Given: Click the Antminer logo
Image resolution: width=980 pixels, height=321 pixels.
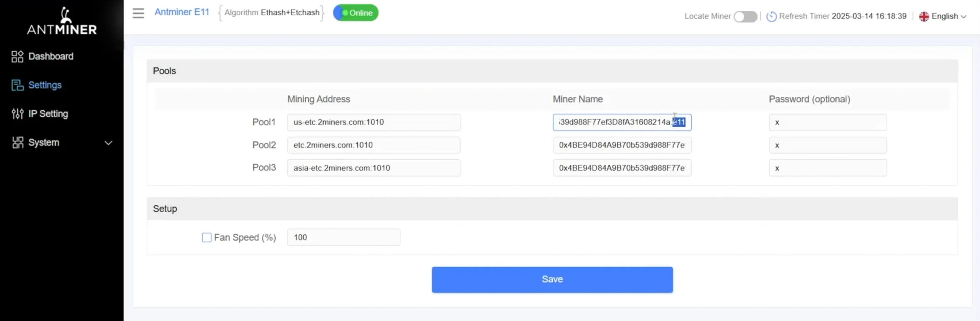Looking at the screenshot, I should click(62, 21).
